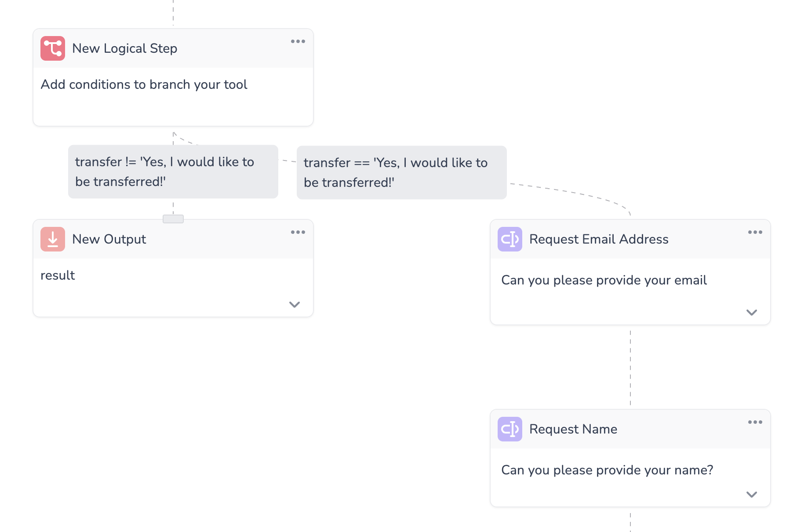
Task: Expand the New Output card chevron
Action: click(295, 304)
